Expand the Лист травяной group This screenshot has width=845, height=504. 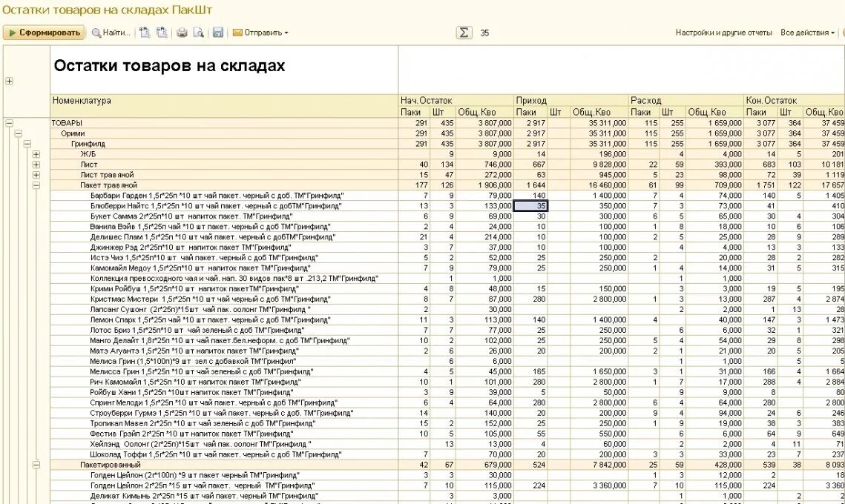(x=36, y=175)
